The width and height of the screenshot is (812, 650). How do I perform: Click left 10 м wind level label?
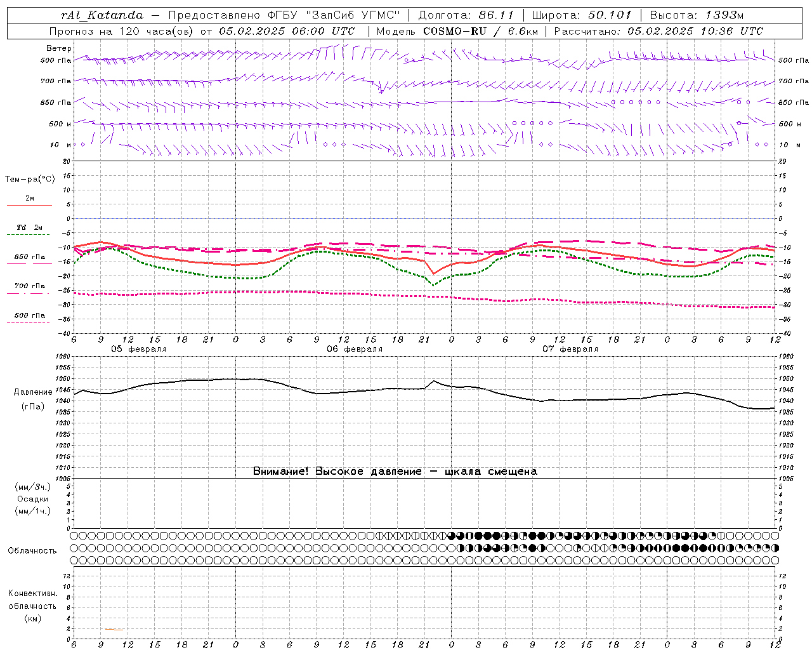[60, 145]
